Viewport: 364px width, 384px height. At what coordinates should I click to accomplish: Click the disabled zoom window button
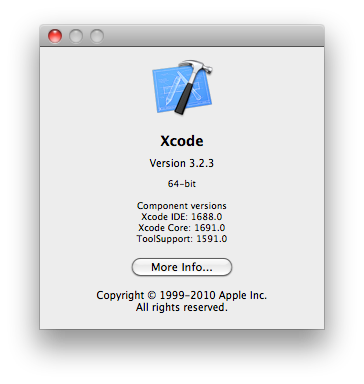tap(97, 36)
